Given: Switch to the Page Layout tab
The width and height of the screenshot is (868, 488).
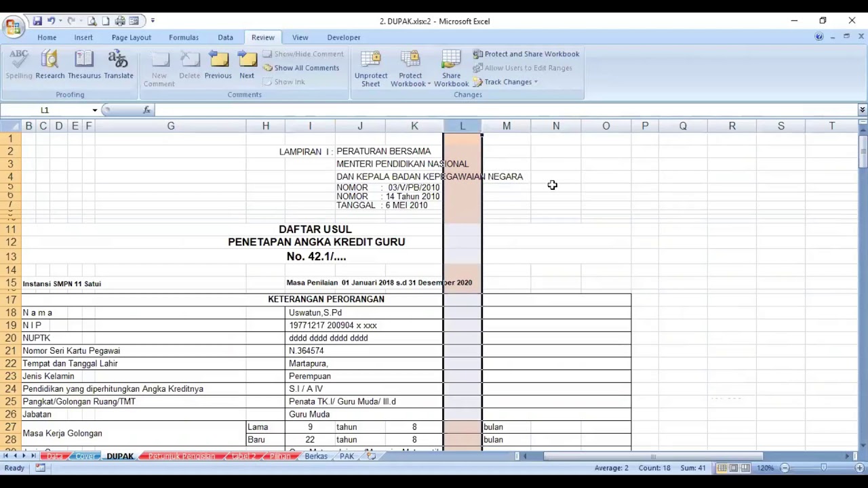Looking at the screenshot, I should coord(132,37).
